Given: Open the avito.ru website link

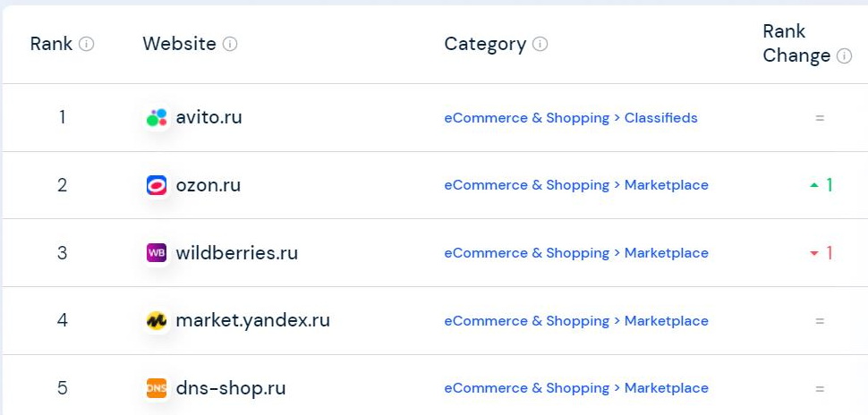Looking at the screenshot, I should click(x=208, y=117).
